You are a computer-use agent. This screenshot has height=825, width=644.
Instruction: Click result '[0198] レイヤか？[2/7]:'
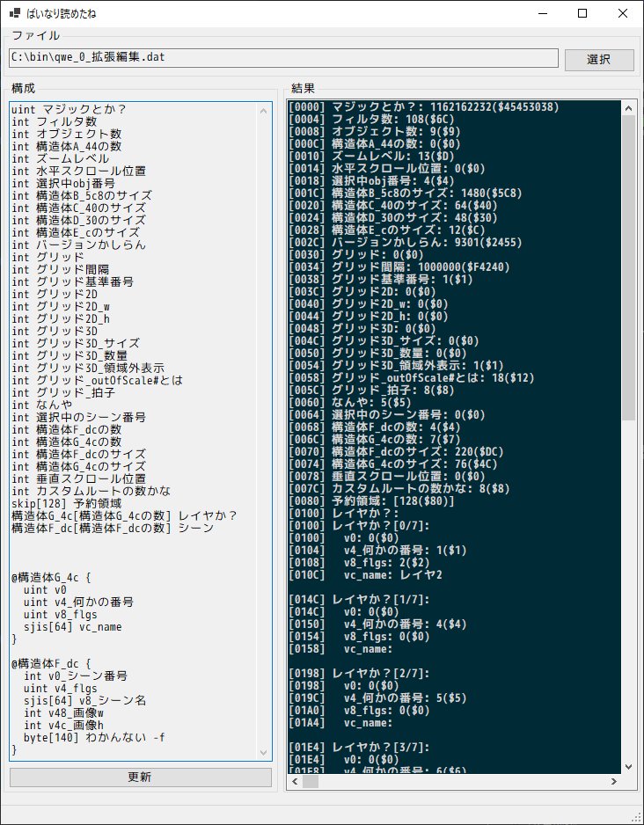359,674
